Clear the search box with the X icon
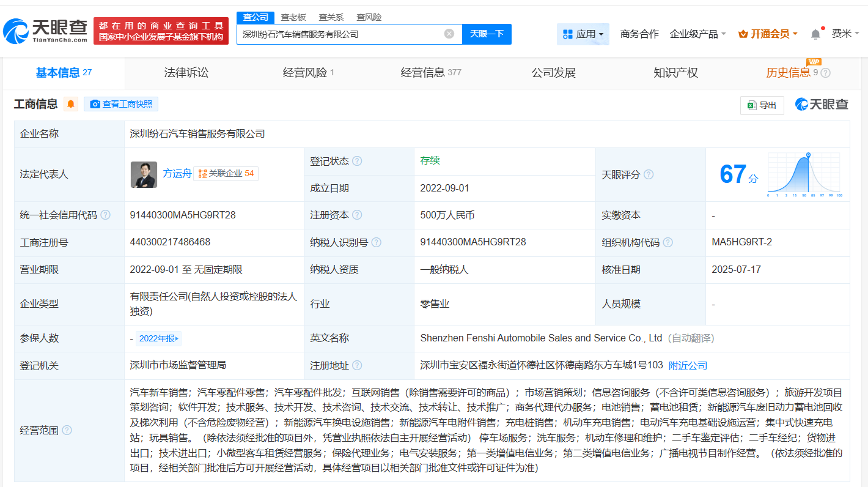The width and height of the screenshot is (868, 487). (x=449, y=34)
